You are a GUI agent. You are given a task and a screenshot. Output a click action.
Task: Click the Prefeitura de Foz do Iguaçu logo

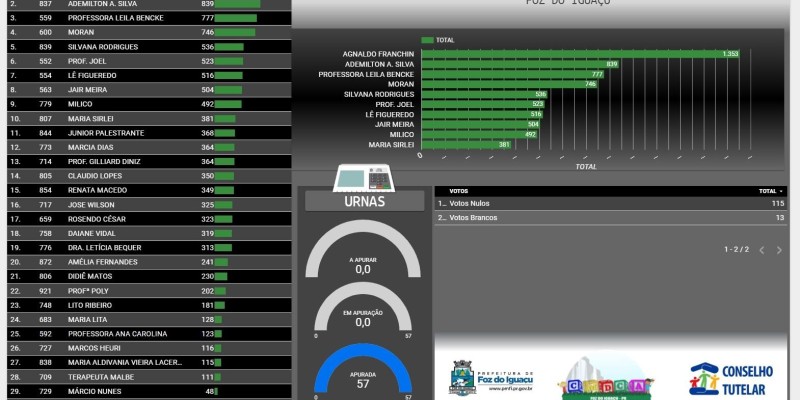[x=491, y=378]
